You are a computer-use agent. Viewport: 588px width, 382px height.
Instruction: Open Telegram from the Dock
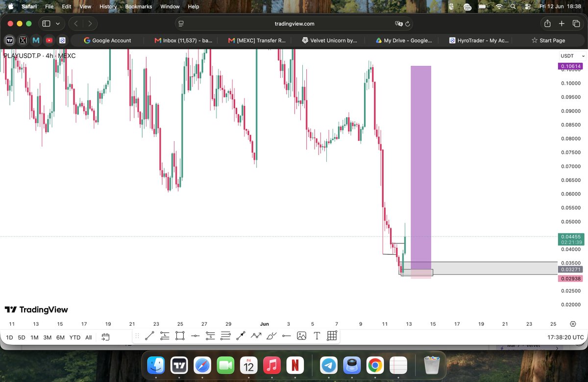point(329,365)
